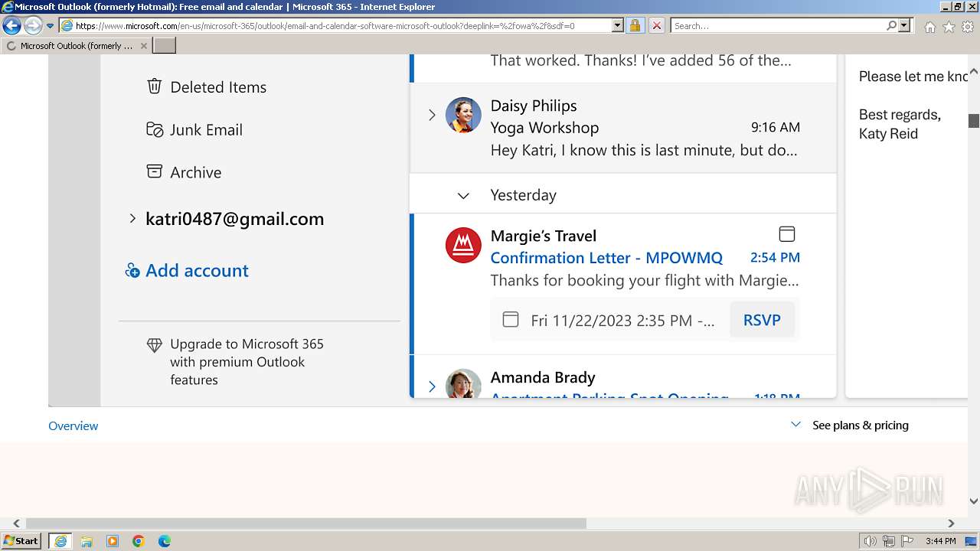The height and width of the screenshot is (551, 980).
Task: Click the Action Center flag icon
Action: pos(906,541)
